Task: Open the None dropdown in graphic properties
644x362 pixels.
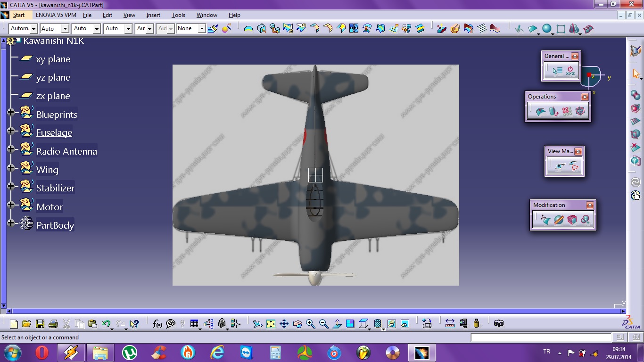Action: click(x=202, y=29)
